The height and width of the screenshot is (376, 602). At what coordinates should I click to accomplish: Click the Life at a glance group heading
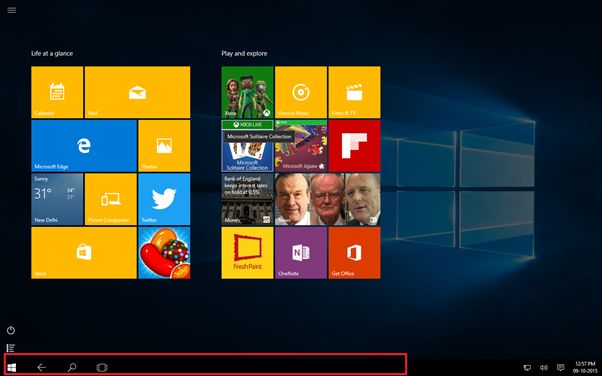click(52, 53)
